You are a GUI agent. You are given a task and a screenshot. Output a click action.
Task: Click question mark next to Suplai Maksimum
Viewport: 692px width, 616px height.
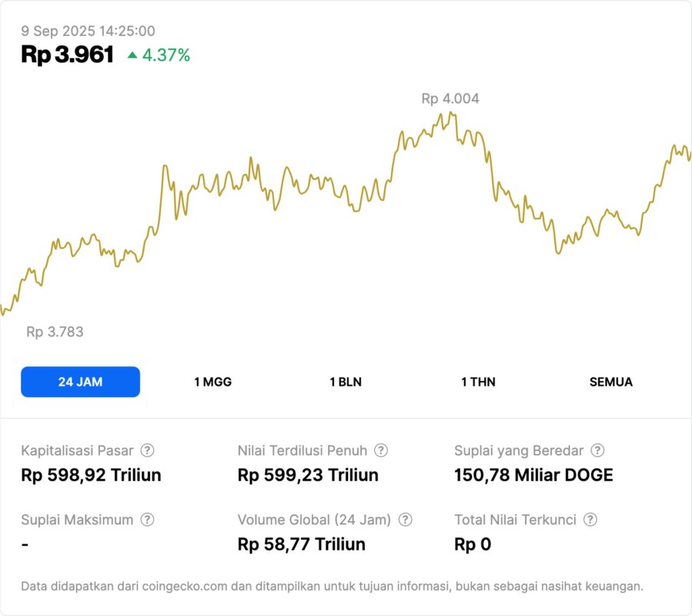coord(147,520)
